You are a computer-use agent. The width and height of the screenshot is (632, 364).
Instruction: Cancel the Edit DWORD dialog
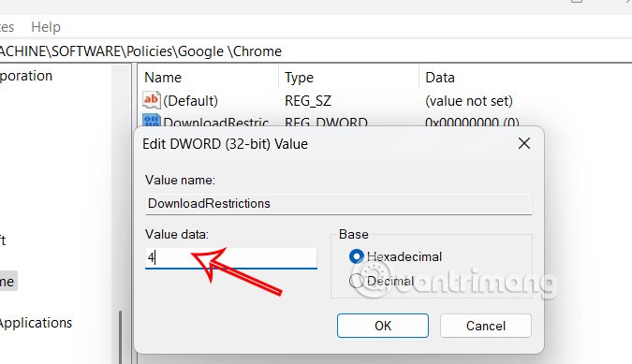coord(485,326)
